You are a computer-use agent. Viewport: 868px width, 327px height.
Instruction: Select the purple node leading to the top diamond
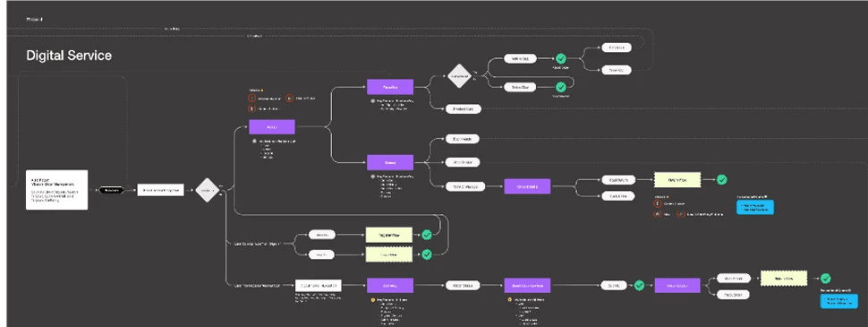[x=390, y=87]
